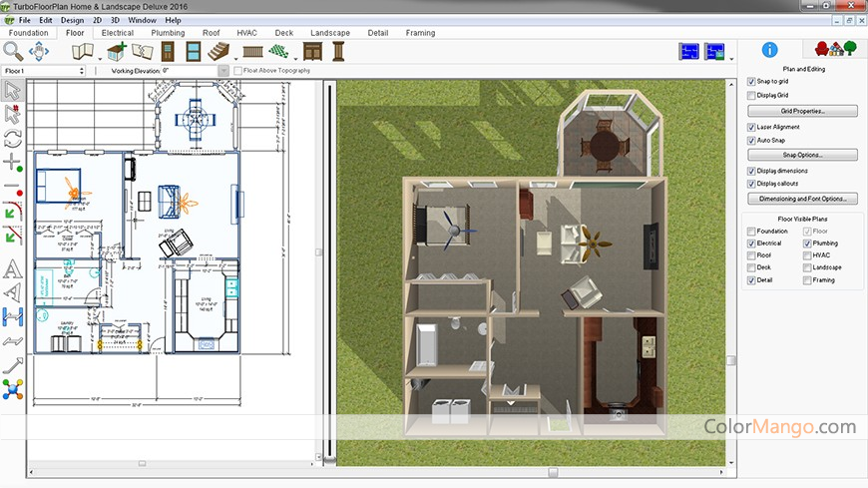
Task: Choose the minus Remove Point tool
Action: tap(12, 189)
